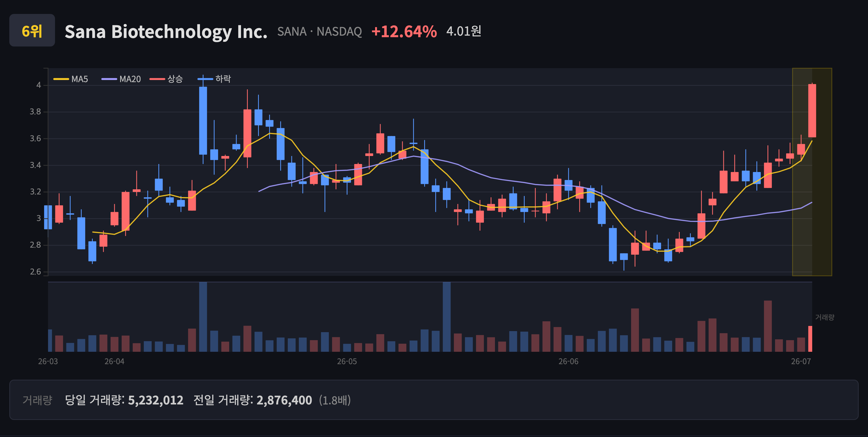
Task: Click the y-axis label 4
Action: click(39, 85)
